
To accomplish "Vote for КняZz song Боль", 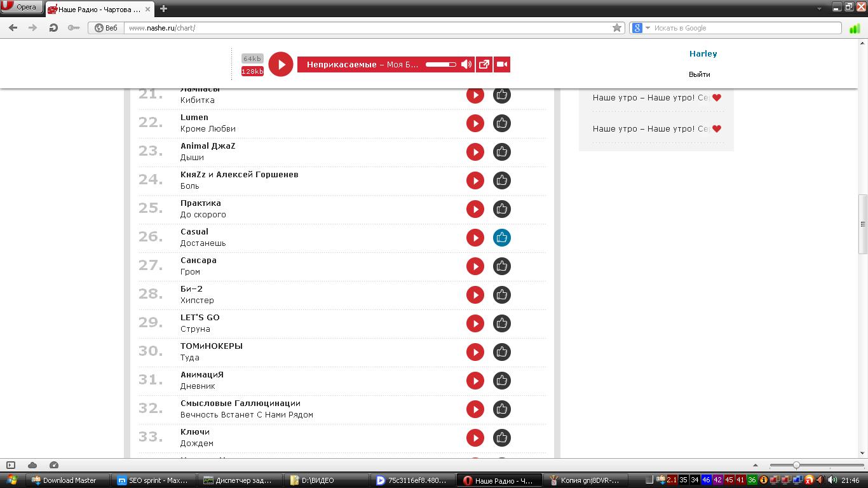I will pyautogui.click(x=502, y=180).
